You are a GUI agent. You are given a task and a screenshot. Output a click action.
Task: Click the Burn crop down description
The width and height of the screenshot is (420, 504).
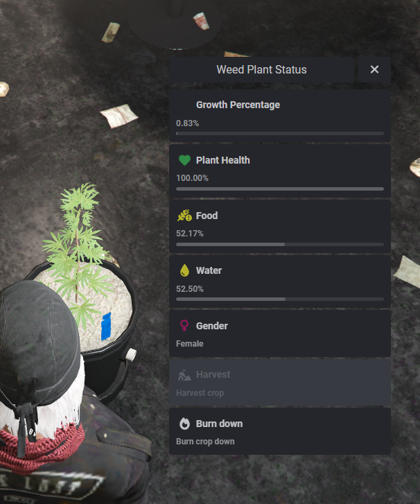coord(205,442)
